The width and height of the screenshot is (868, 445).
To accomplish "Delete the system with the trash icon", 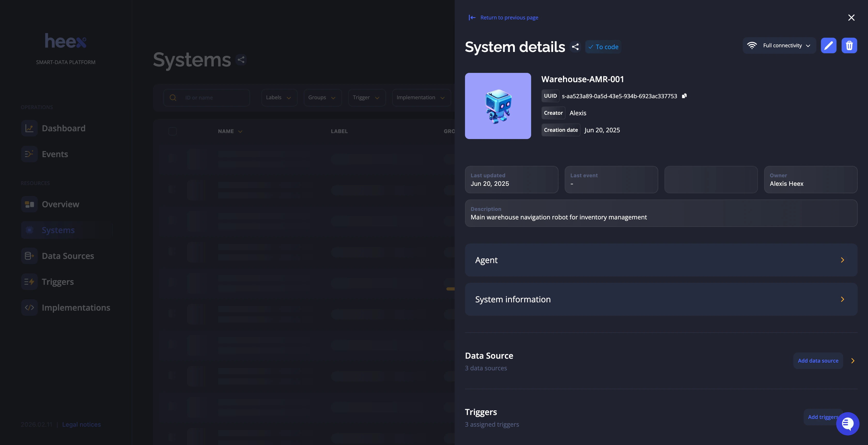I will [x=849, y=45].
